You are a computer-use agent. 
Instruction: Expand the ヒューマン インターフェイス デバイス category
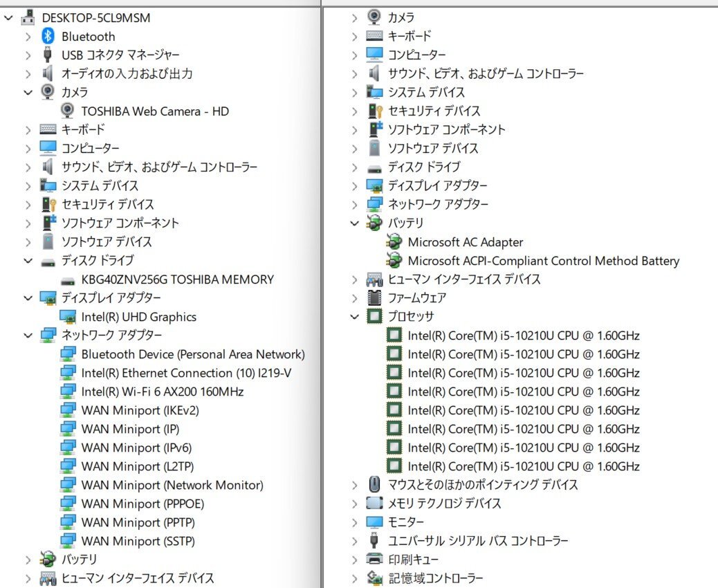(x=353, y=279)
